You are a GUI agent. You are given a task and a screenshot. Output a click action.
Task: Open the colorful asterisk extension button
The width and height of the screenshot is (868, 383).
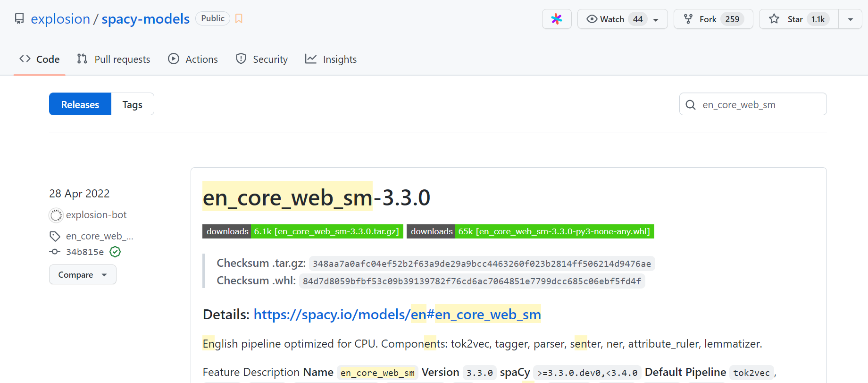click(557, 19)
